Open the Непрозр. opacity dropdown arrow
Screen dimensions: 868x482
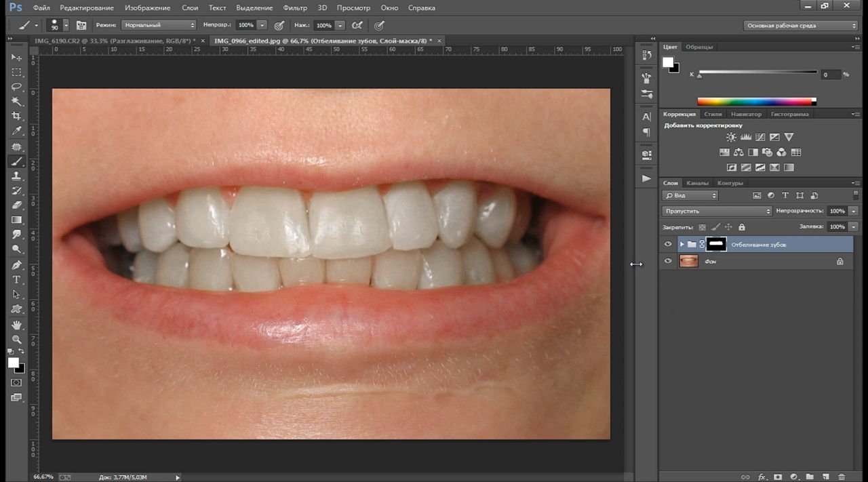[262, 25]
